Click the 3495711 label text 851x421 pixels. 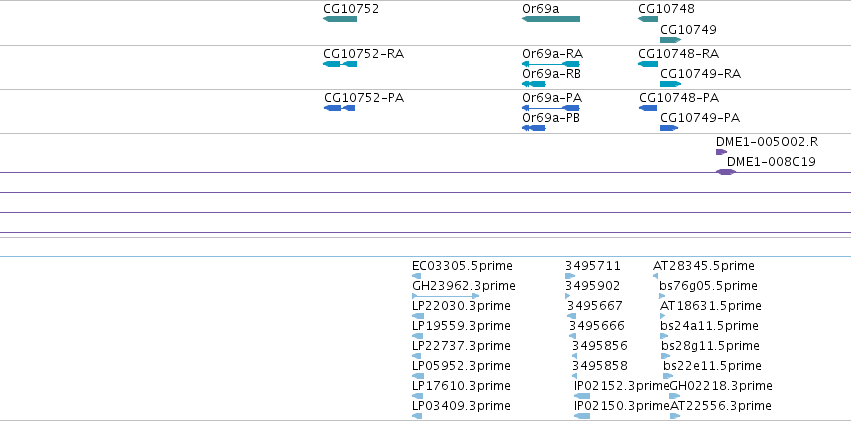[x=593, y=266]
